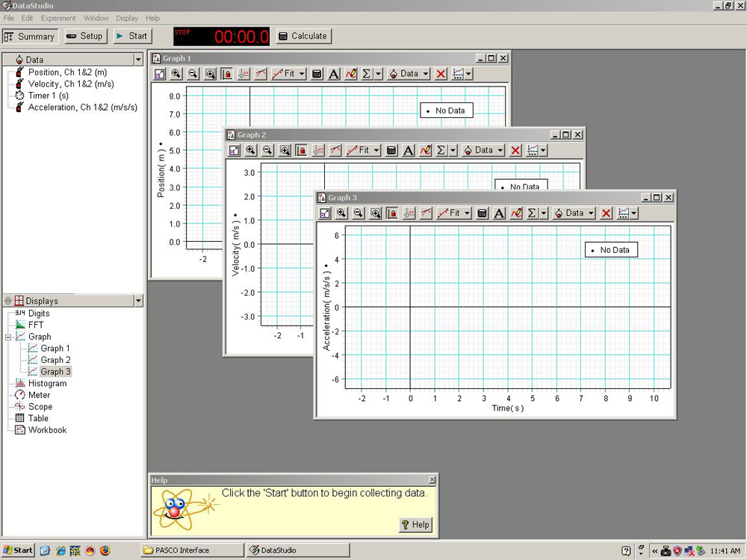Activate Zoom Select tool in Graph 3
747x560 pixels.
tap(375, 214)
